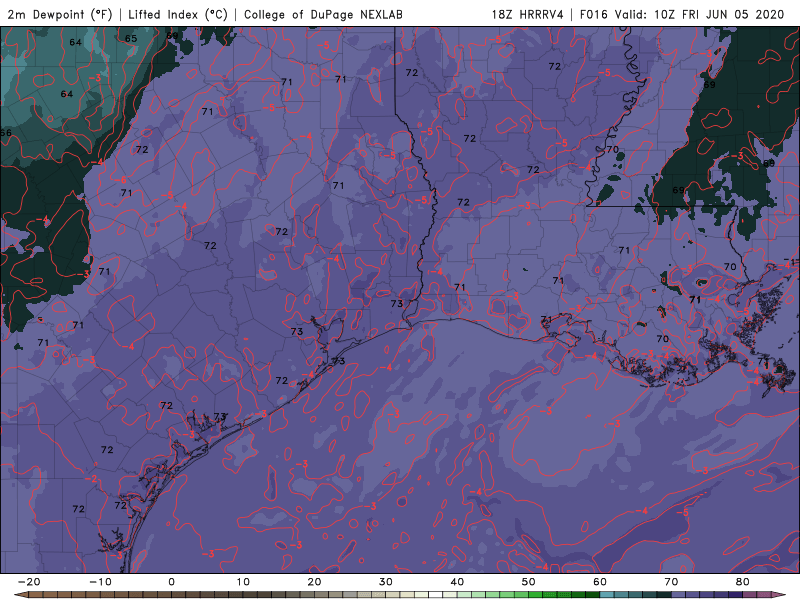The height and width of the screenshot is (600, 800).
Task: Click the "18Z HRRRV4" model run label
Action: point(527,15)
